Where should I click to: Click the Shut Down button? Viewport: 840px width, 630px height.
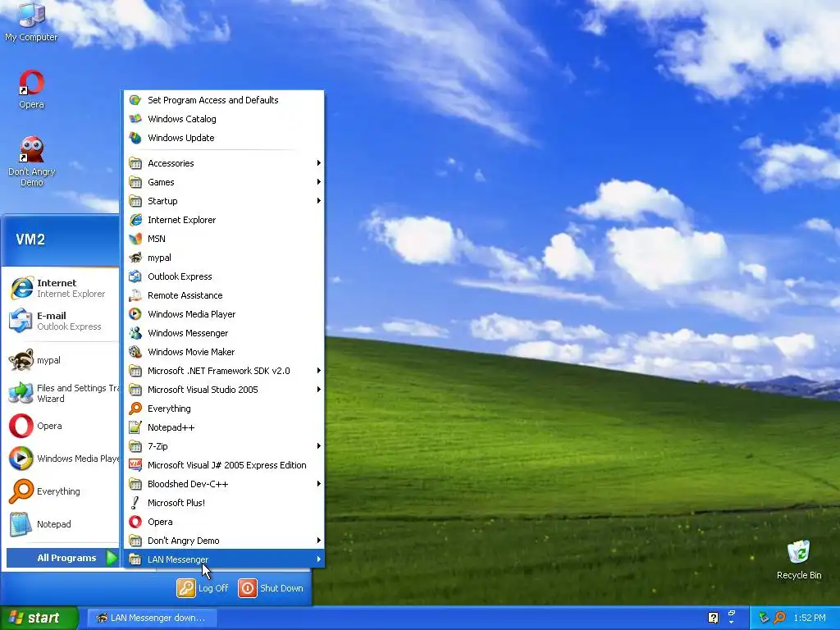coord(271,588)
